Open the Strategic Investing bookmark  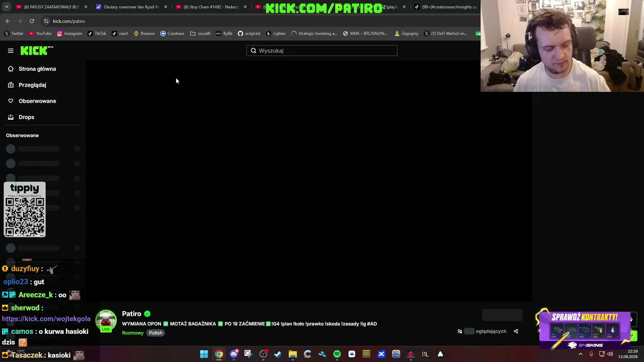[314, 34]
